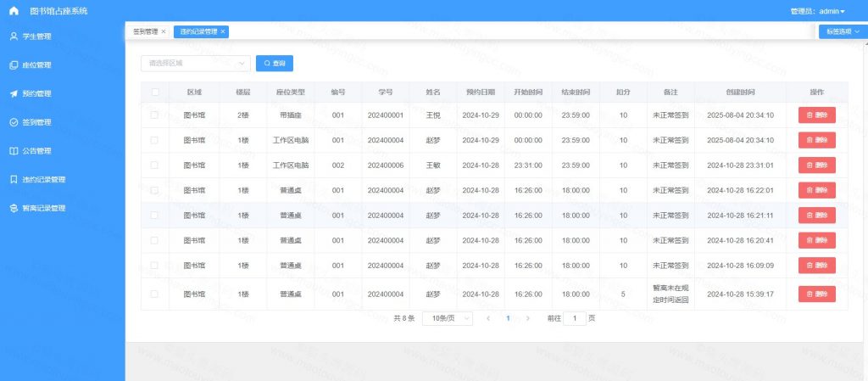Check the row created 2024-10-28 15:39:17

tap(154, 294)
